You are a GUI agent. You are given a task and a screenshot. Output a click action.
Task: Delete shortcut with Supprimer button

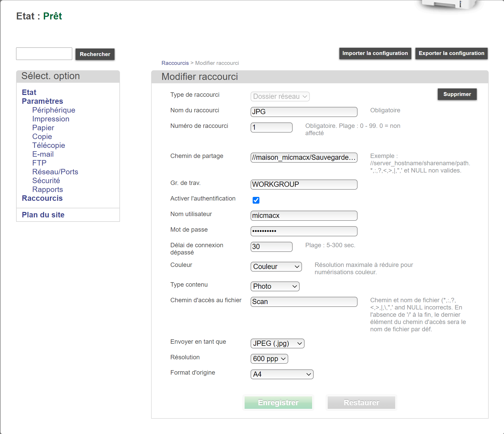click(457, 94)
